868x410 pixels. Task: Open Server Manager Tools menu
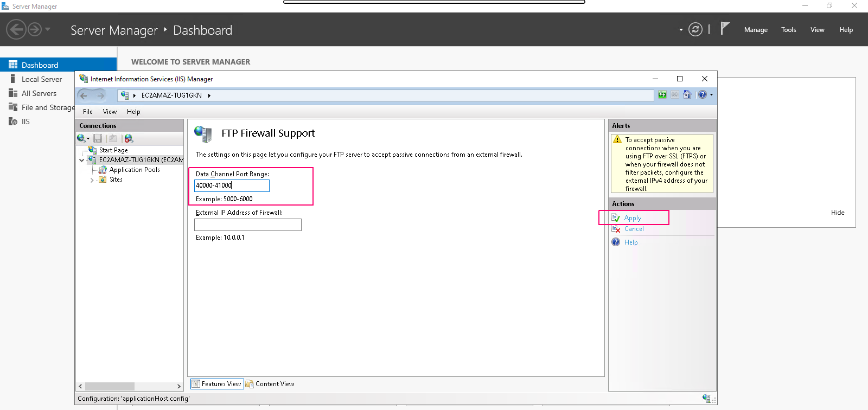[789, 30]
